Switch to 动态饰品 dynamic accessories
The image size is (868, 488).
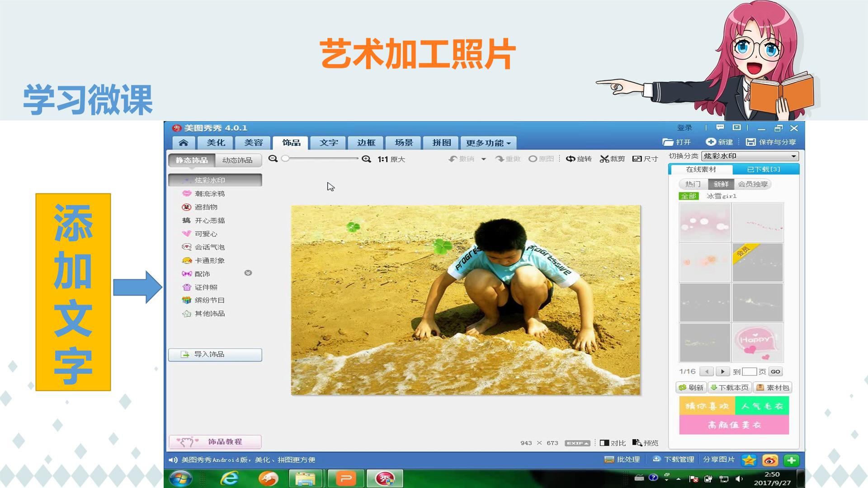click(x=237, y=160)
